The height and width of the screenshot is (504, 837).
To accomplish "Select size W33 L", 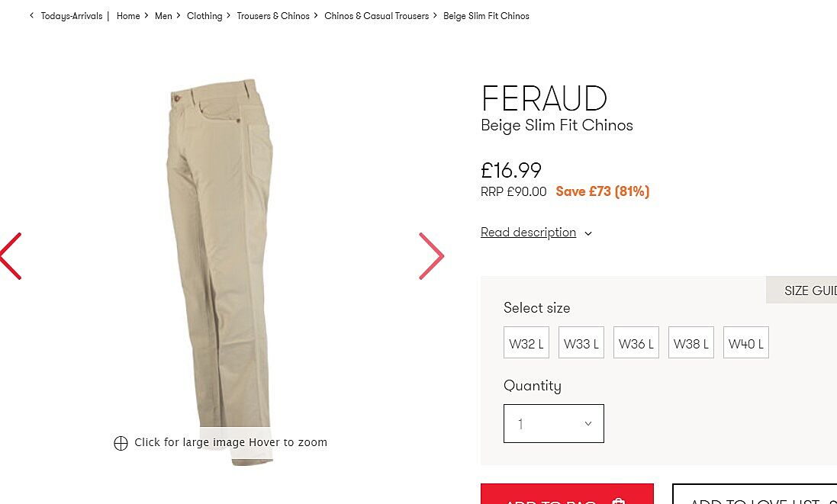I will coord(581,343).
